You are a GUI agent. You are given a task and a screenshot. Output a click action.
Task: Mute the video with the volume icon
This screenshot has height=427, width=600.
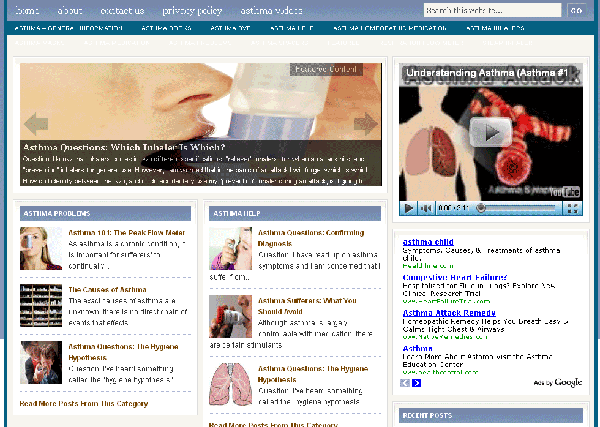pyautogui.click(x=426, y=208)
